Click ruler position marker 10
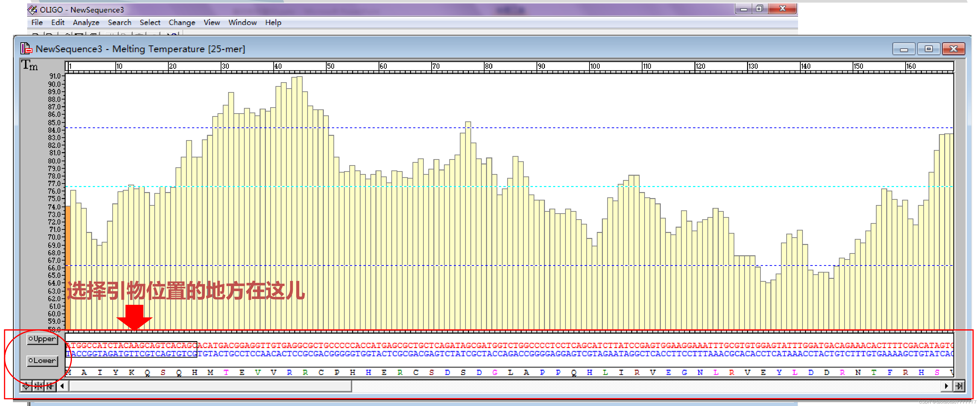 pyautogui.click(x=119, y=66)
